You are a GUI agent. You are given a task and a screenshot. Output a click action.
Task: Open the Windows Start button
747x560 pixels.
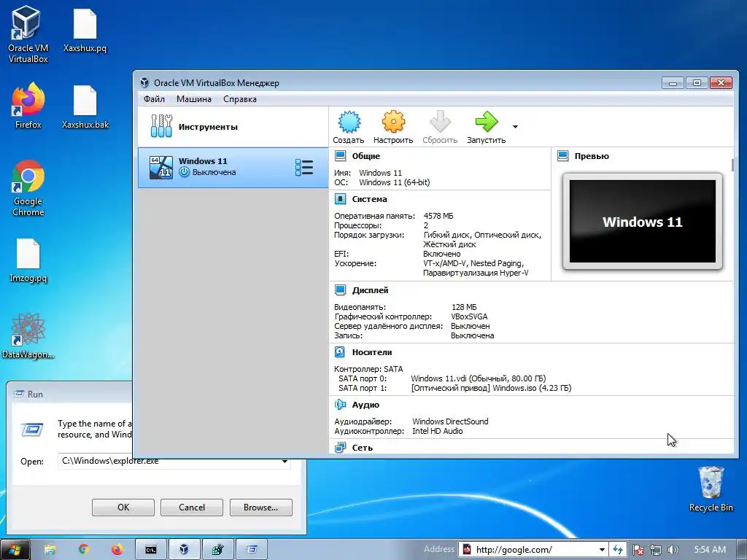[15, 550]
